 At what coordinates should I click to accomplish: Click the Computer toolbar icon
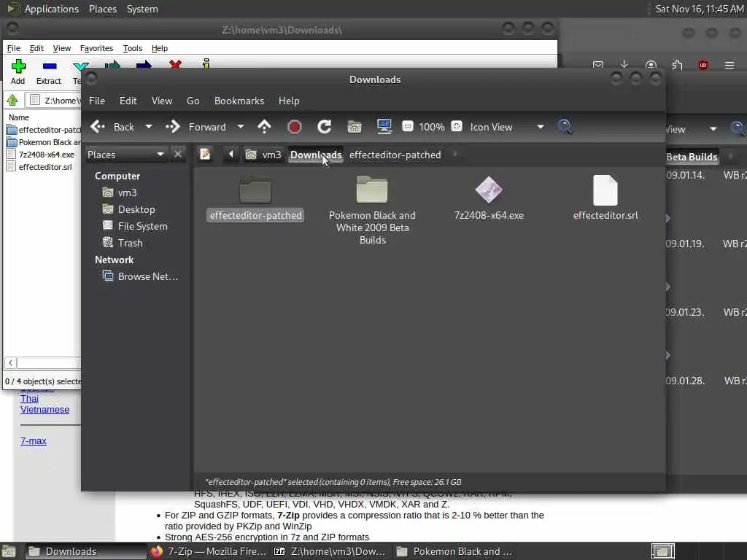384,127
